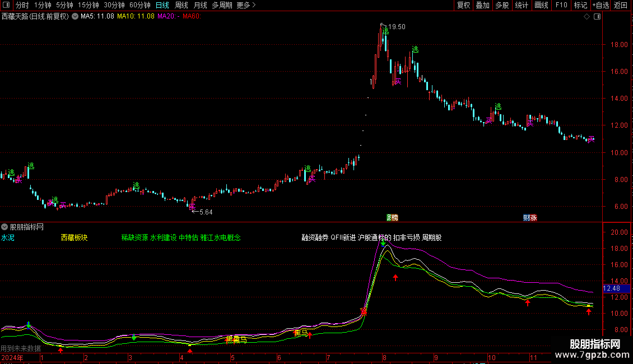Click the 雅江水电概念 concept tag
Viewport: 633px width, 364px height.
pyautogui.click(x=220, y=237)
